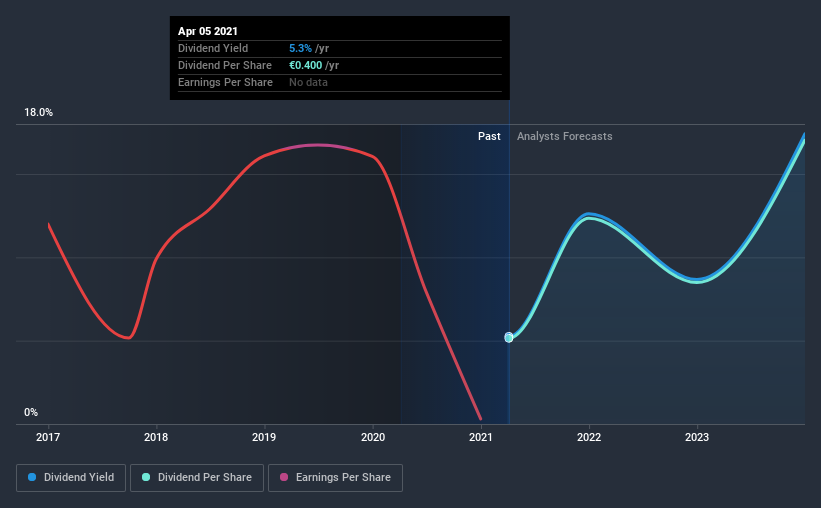Toggle the Earnings Per Share legend button
This screenshot has width=821, height=508.
coord(335,478)
